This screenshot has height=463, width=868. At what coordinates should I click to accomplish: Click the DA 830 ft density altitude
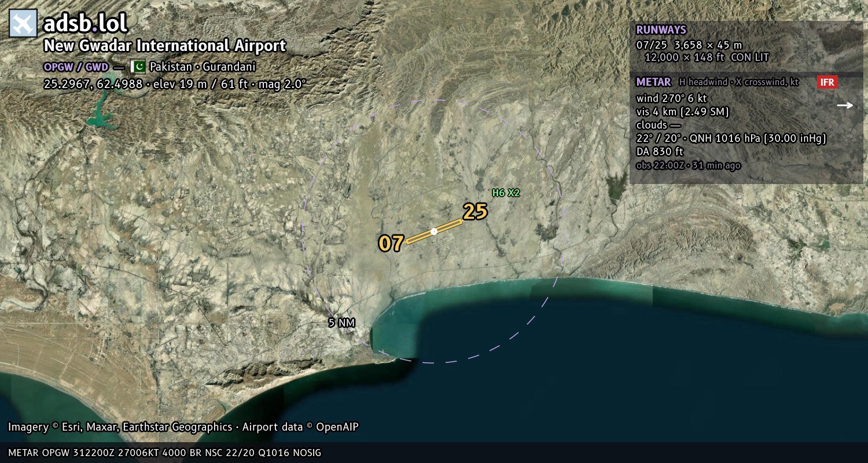pos(660,152)
